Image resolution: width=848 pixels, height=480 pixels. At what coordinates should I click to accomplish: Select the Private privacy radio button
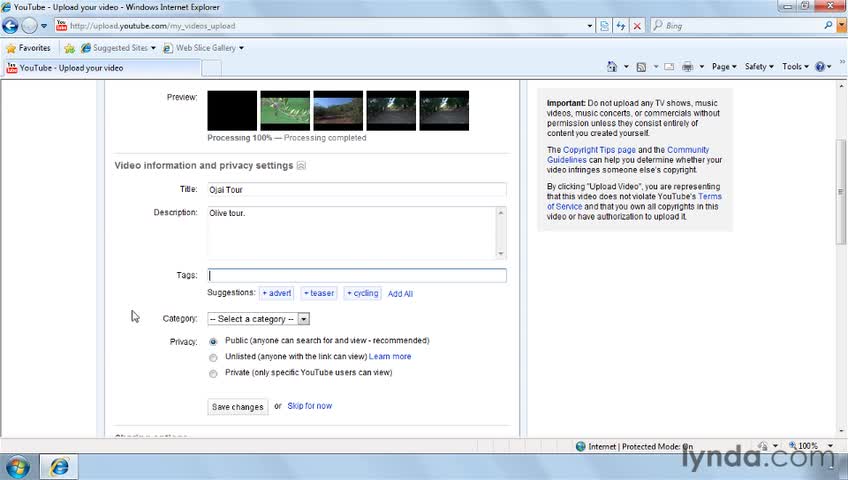[213, 374]
